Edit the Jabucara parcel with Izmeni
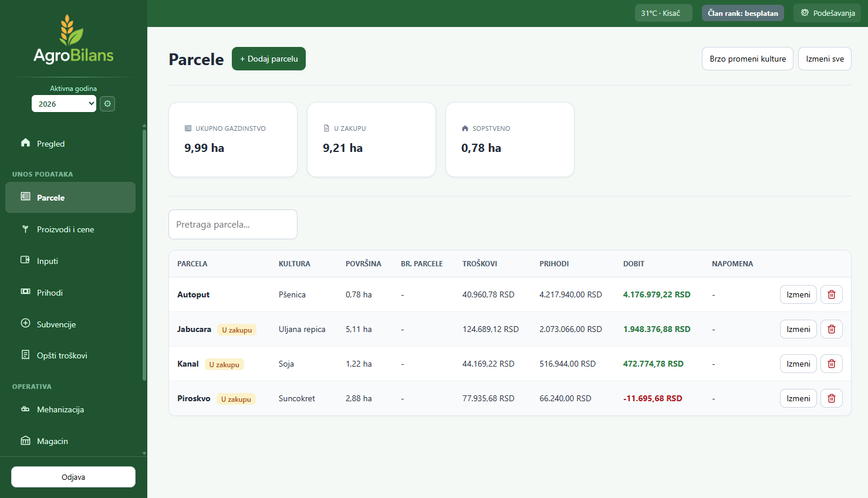 click(x=798, y=329)
